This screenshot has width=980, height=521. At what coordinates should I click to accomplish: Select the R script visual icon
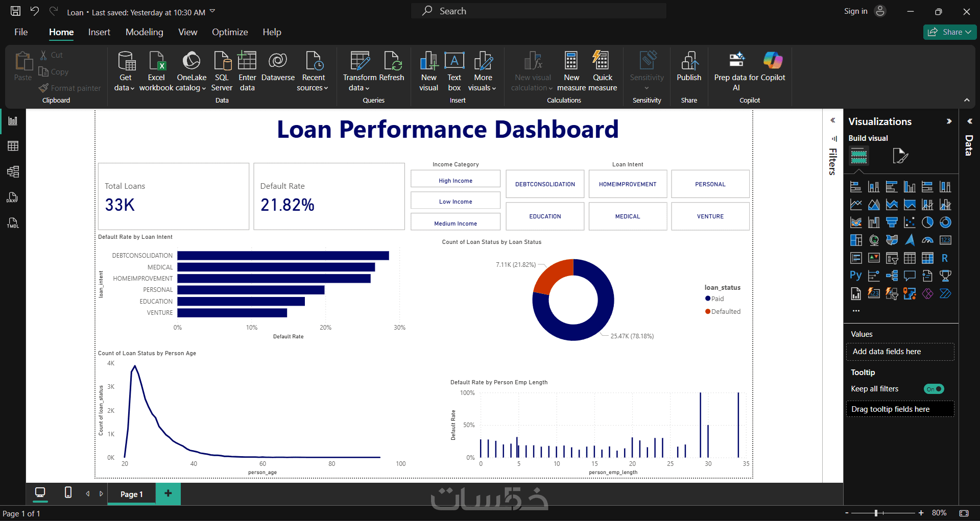click(x=945, y=258)
